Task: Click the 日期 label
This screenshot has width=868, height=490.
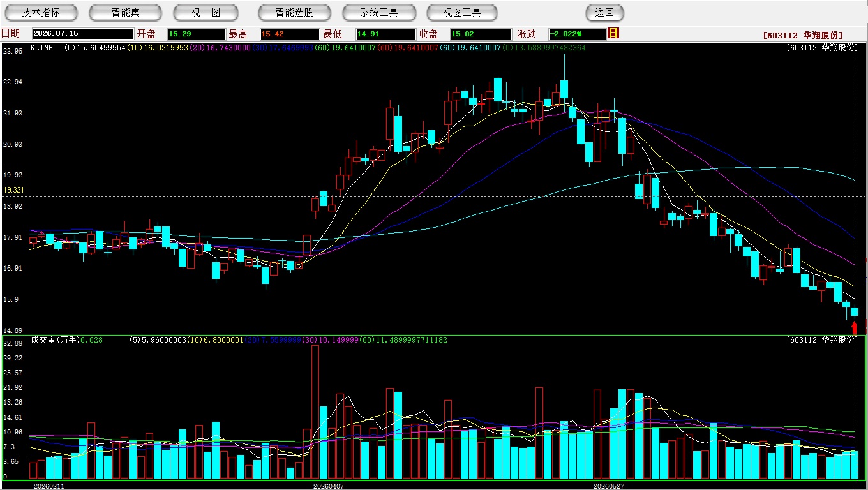Action: click(10, 34)
